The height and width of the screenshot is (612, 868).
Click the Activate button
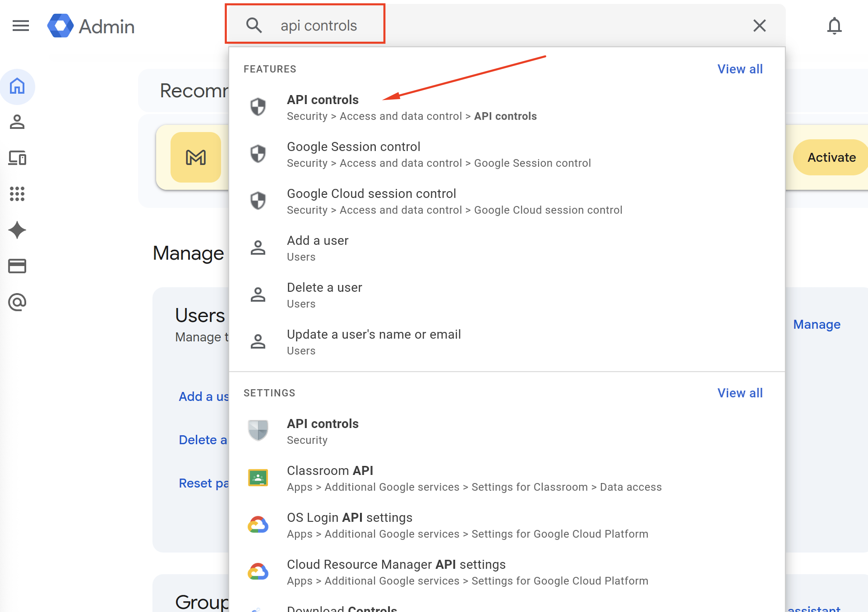coord(831,157)
